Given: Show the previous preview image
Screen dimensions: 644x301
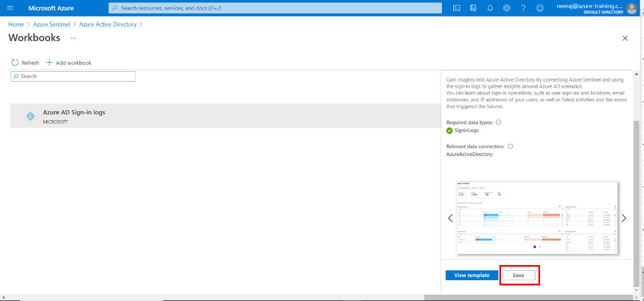Looking at the screenshot, I should (x=451, y=218).
